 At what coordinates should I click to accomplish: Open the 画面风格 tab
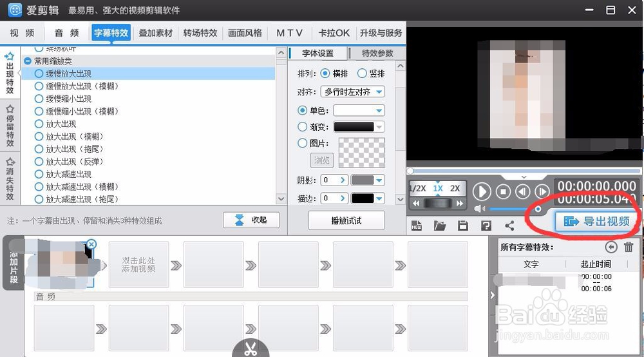point(245,33)
